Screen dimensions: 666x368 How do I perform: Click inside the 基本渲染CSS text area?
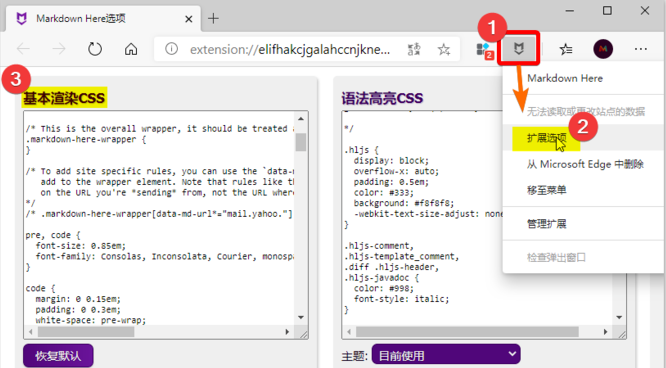tap(159, 219)
